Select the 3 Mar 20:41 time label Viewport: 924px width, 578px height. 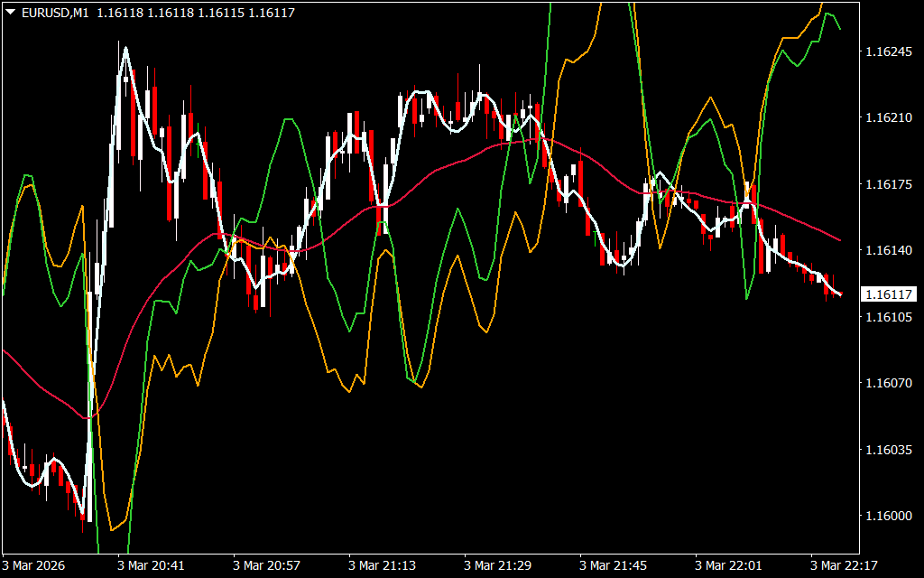pos(151,565)
